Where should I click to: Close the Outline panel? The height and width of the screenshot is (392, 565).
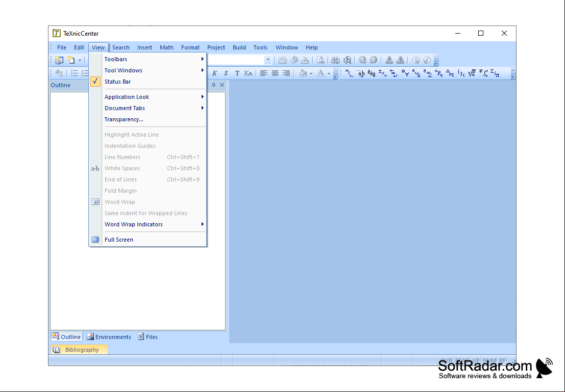click(x=222, y=85)
